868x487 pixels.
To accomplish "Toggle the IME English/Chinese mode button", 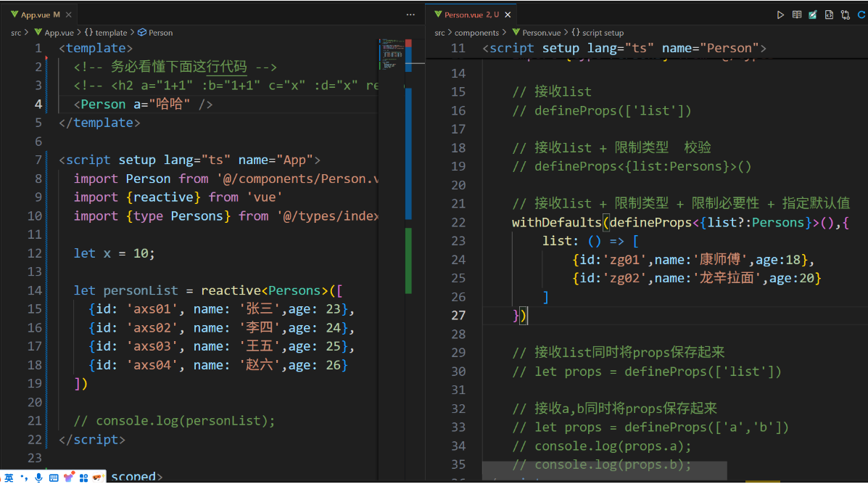I will [x=9, y=478].
